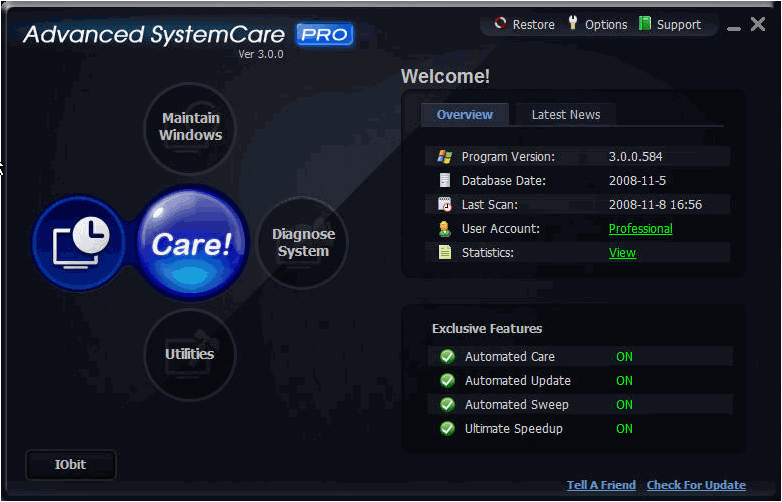Toggle Automated Care green checkmark
This screenshot has width=782, height=502.
pos(447,356)
